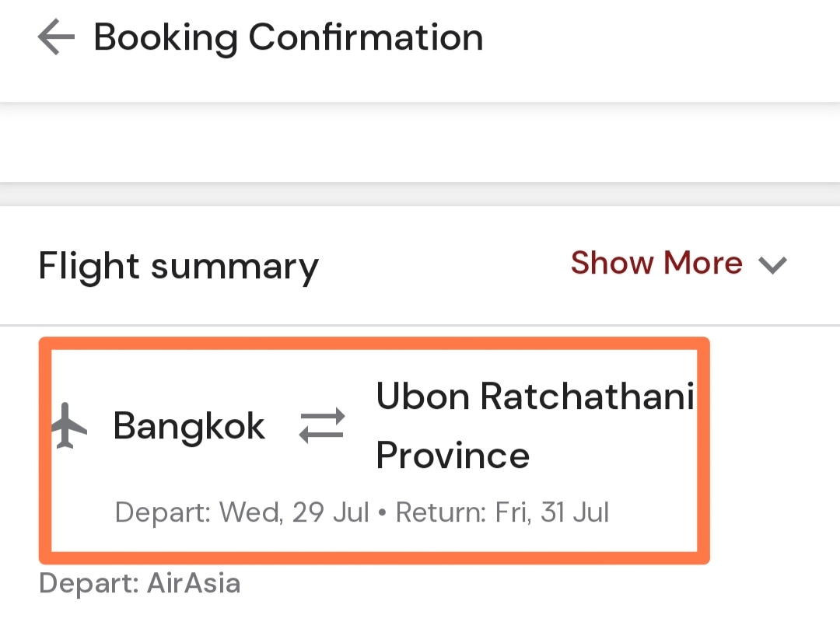Viewport: 840px width, 636px height.
Task: Go back using the arrow icon
Action: (x=56, y=37)
